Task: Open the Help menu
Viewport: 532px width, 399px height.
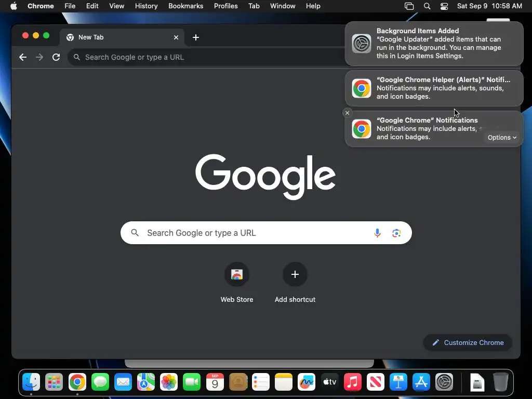Action: pos(313,6)
